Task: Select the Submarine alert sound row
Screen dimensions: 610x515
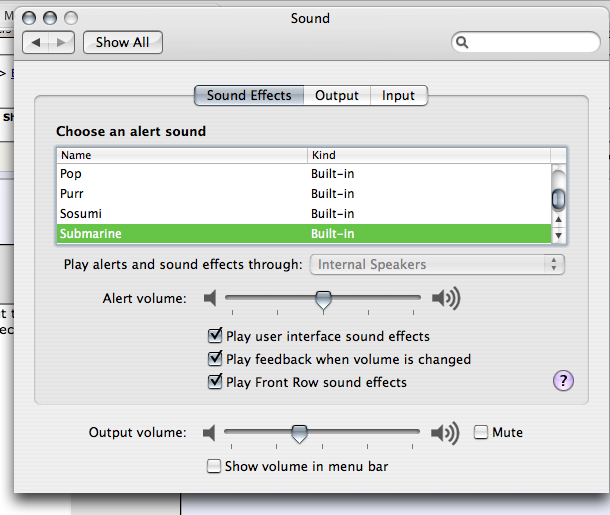Action: [304, 234]
